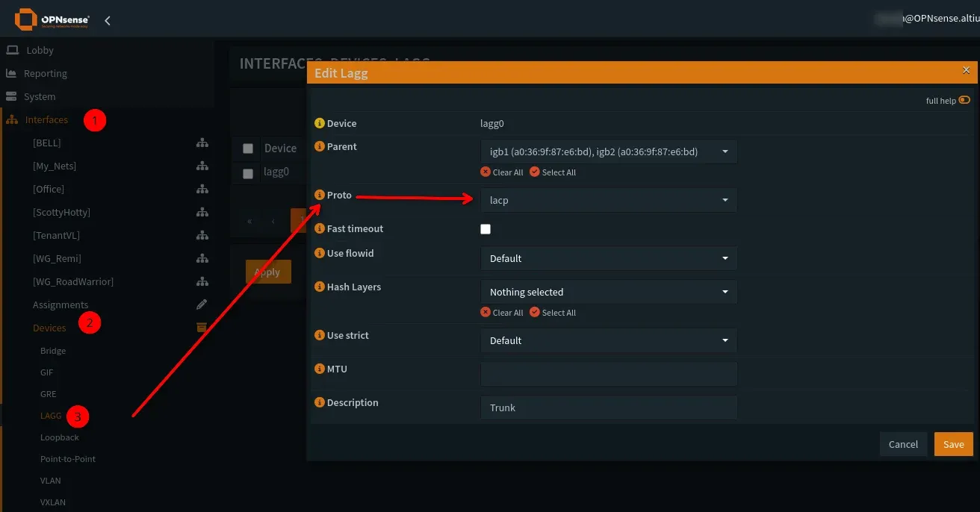Click the network icon next to [TenantVL]
This screenshot has height=512, width=980.
click(x=202, y=235)
